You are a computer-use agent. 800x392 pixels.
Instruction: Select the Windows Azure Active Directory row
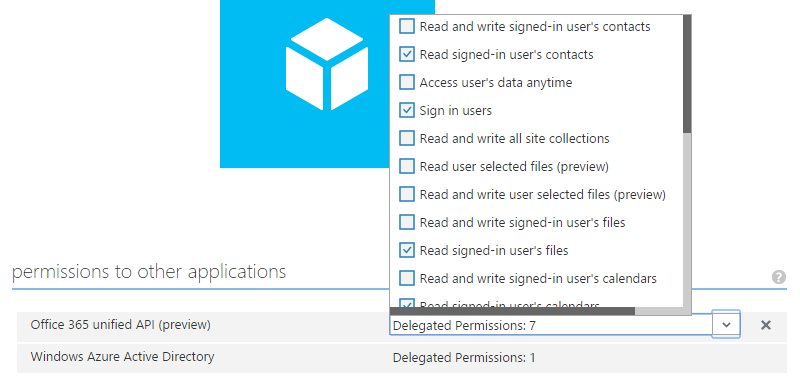pos(402,358)
